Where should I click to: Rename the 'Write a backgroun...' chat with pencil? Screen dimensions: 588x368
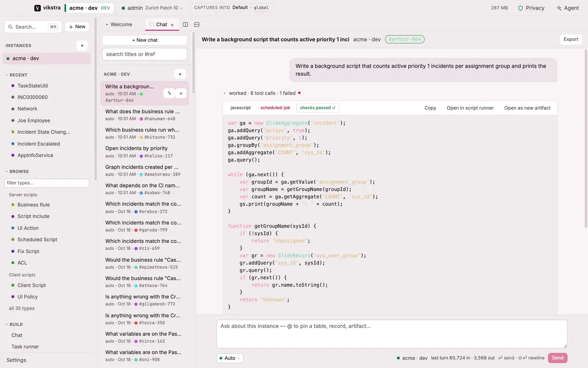169,93
